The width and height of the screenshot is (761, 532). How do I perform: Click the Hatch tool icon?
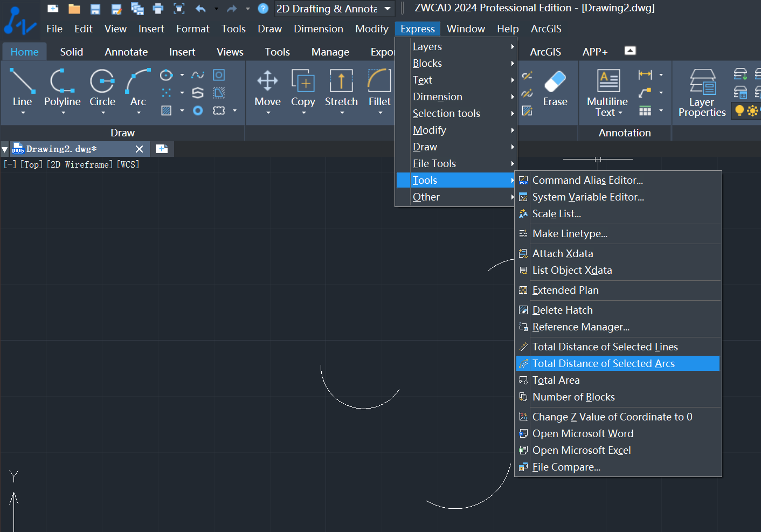[167, 110]
